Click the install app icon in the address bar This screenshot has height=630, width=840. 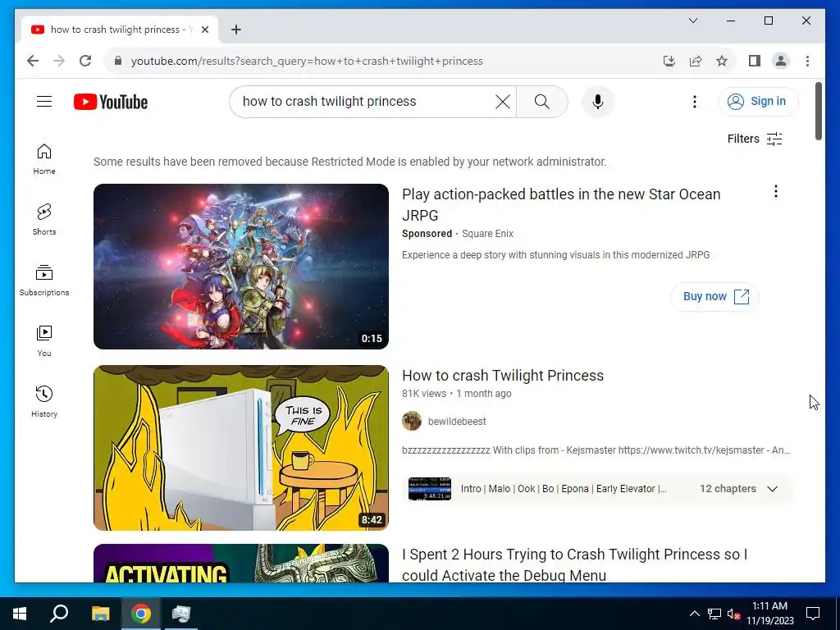669,61
